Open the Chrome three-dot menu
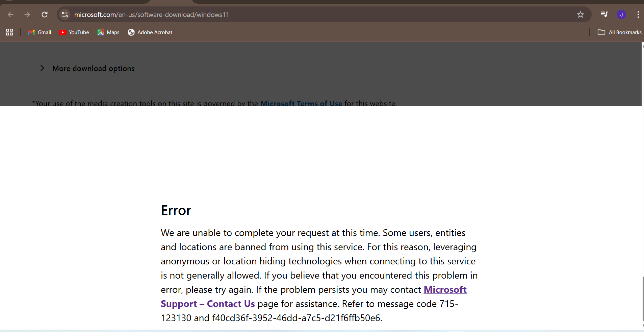The height and width of the screenshot is (332, 644). coord(638,15)
